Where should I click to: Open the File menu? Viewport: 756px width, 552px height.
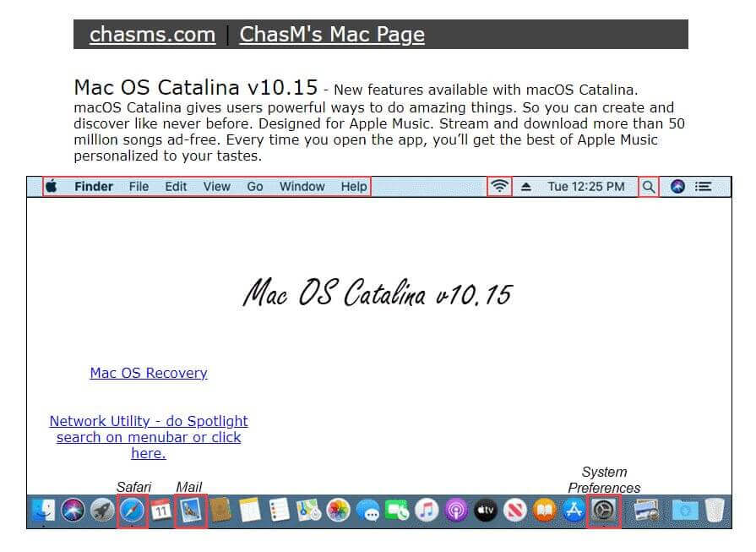pos(139,186)
